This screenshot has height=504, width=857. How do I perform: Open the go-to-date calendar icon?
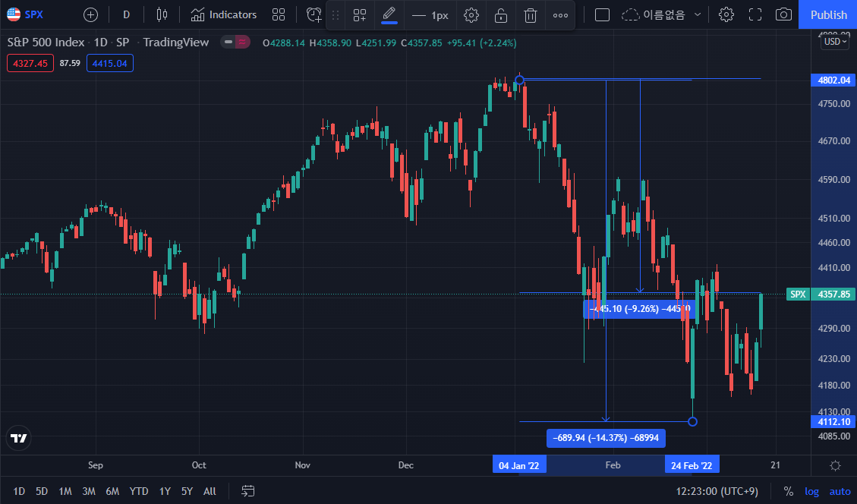[247, 491]
